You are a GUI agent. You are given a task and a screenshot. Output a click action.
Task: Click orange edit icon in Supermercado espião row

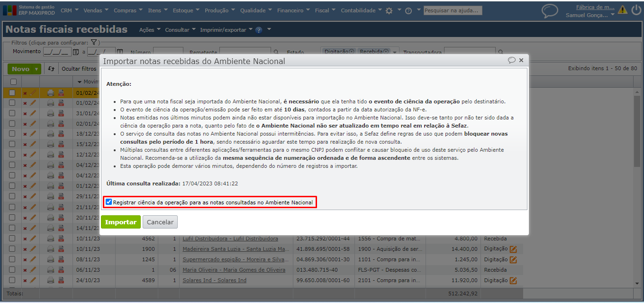pos(513,259)
